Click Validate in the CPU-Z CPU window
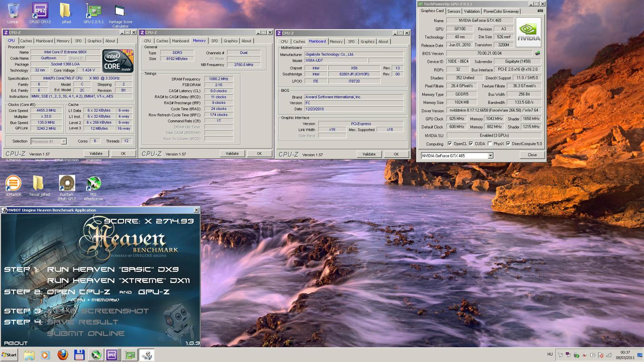The width and height of the screenshot is (644, 362). 96,153
